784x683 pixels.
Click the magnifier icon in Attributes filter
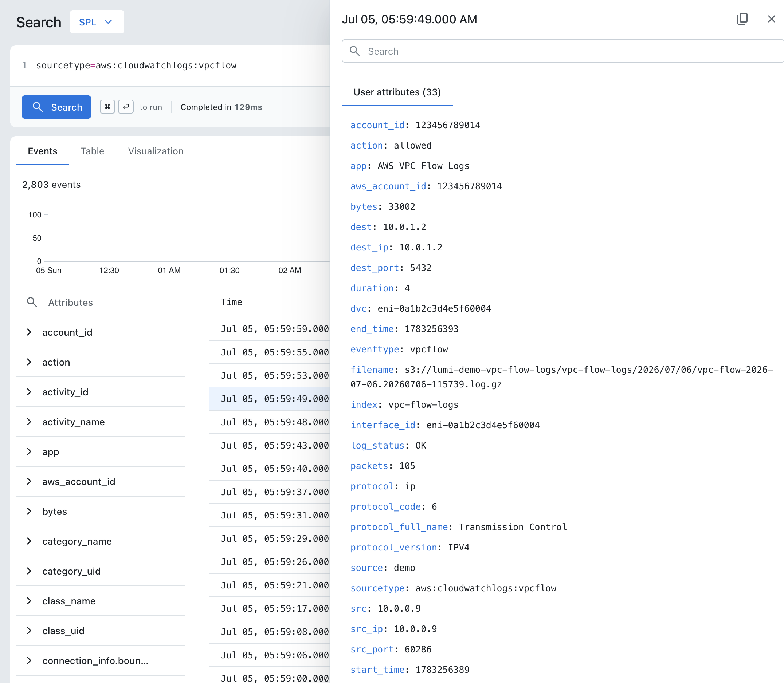pos(32,302)
